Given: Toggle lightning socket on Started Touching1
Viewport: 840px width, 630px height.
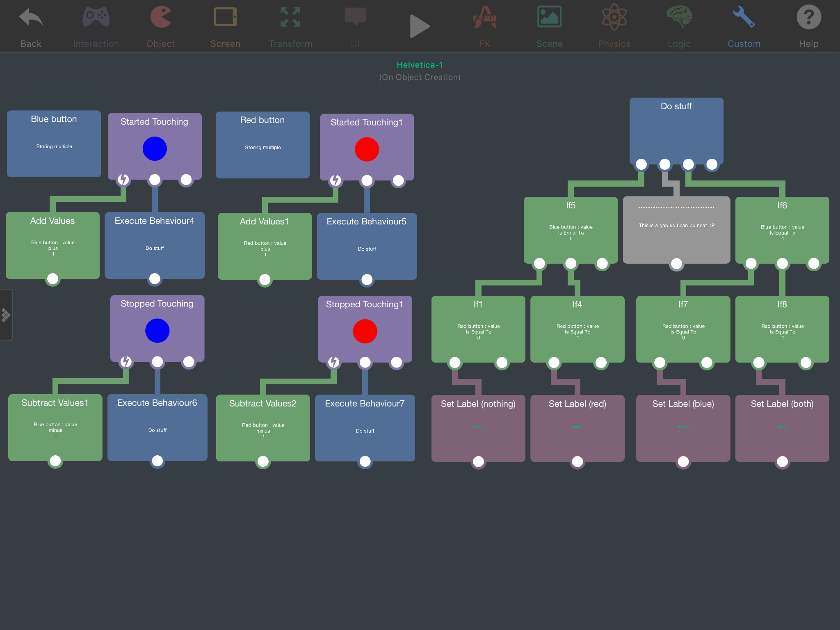Looking at the screenshot, I should pos(336,180).
